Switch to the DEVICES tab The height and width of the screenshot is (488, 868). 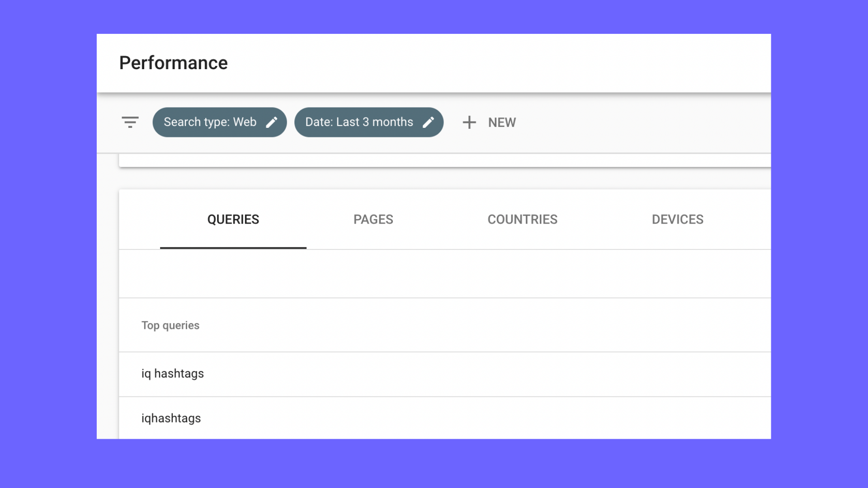(678, 220)
